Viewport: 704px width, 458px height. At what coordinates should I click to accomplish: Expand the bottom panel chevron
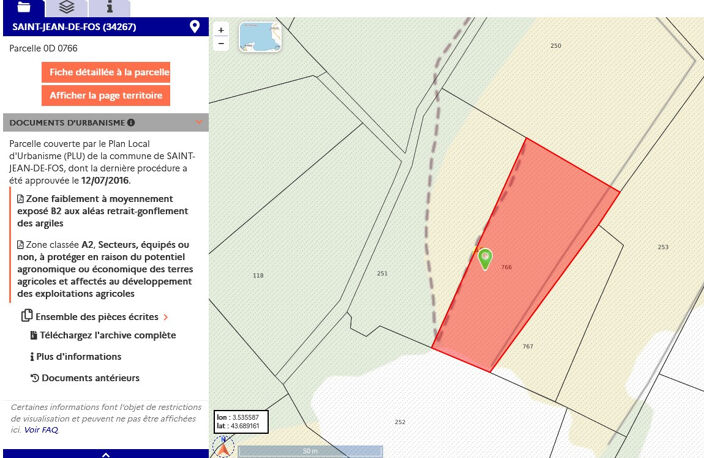coord(106,454)
